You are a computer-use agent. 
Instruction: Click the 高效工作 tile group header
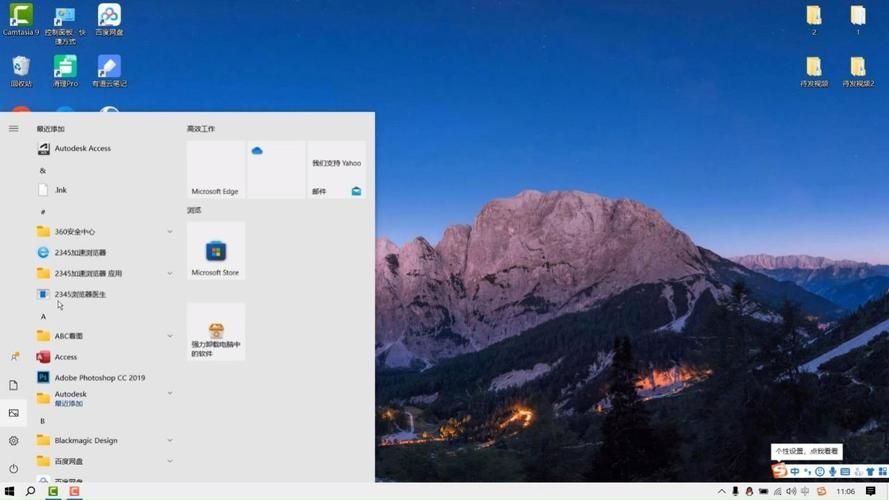(201, 129)
